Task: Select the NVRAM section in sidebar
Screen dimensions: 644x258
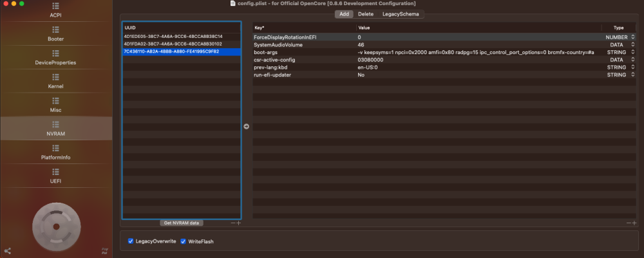Action: tap(56, 129)
